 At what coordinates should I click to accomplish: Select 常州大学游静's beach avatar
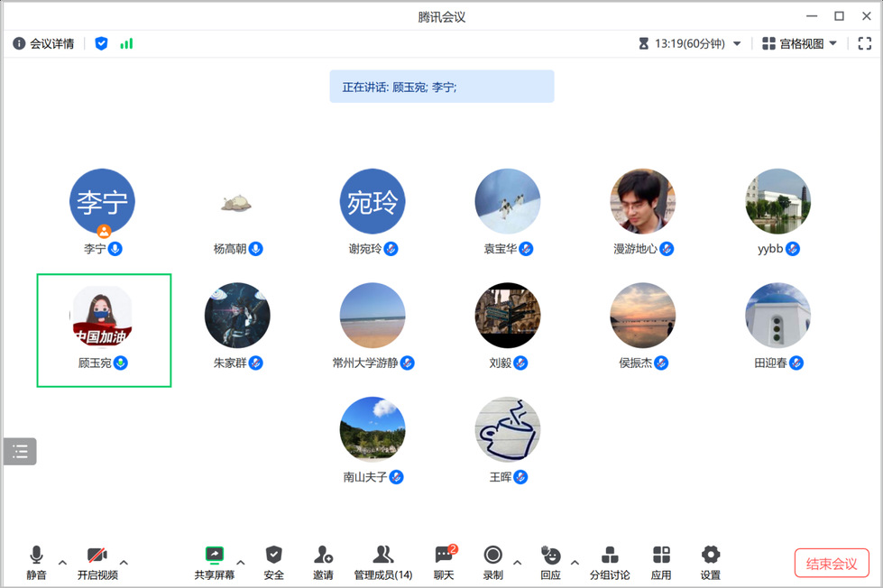coord(373,316)
